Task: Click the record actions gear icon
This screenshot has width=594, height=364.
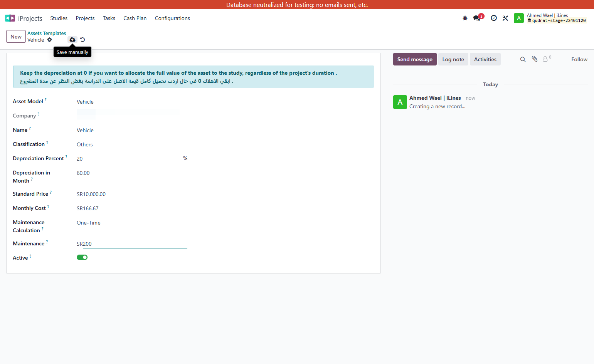Action: point(49,40)
